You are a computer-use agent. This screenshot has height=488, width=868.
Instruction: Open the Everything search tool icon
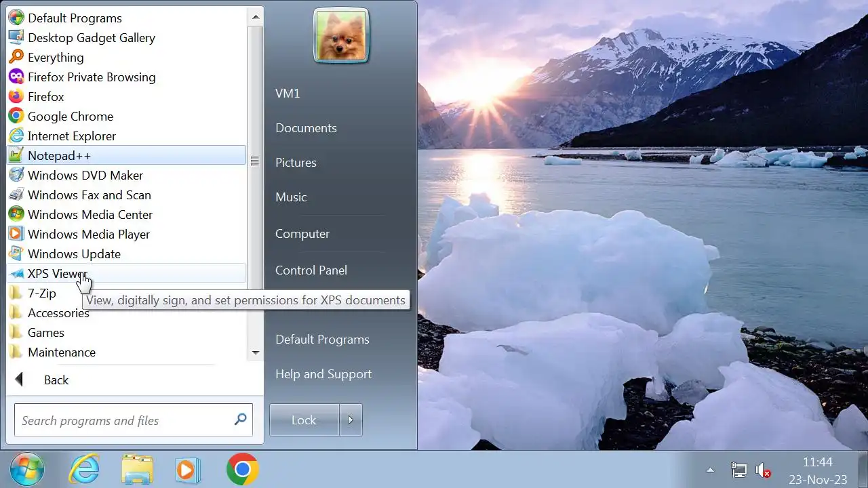click(16, 57)
